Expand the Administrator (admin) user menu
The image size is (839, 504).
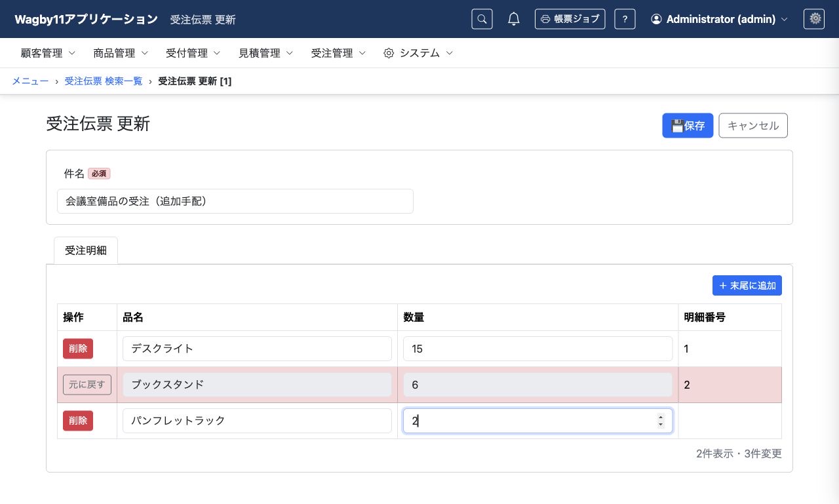pyautogui.click(x=719, y=19)
